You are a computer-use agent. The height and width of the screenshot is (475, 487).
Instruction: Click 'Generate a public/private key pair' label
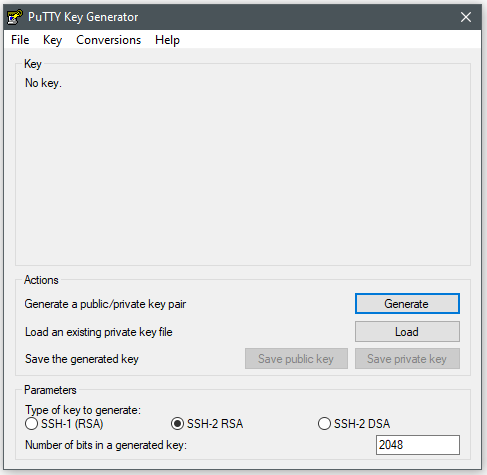(105, 304)
